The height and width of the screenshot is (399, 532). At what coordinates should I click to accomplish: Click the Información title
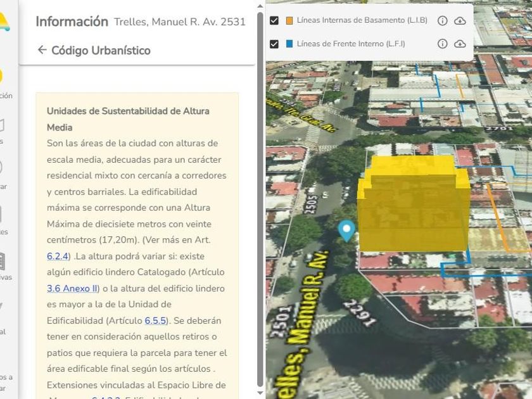[x=72, y=22]
